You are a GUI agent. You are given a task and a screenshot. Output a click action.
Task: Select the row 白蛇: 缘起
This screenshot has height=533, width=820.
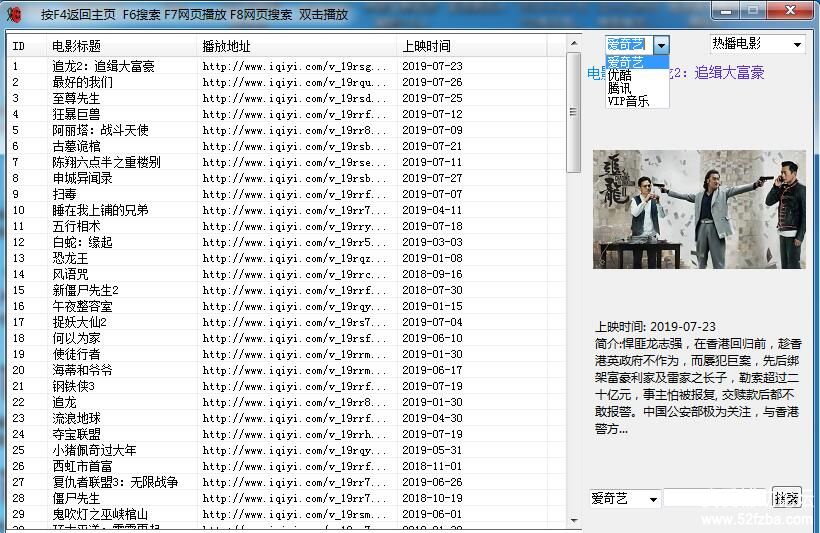(287, 242)
